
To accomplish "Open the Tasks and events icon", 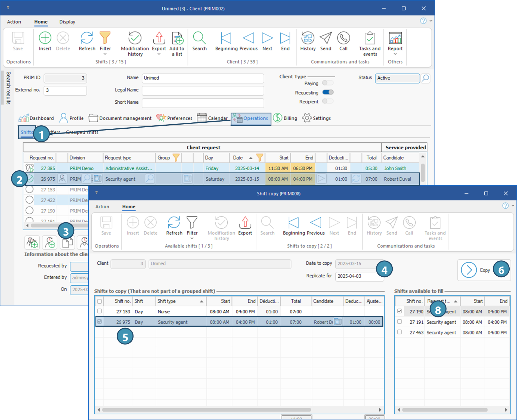I will (x=370, y=38).
